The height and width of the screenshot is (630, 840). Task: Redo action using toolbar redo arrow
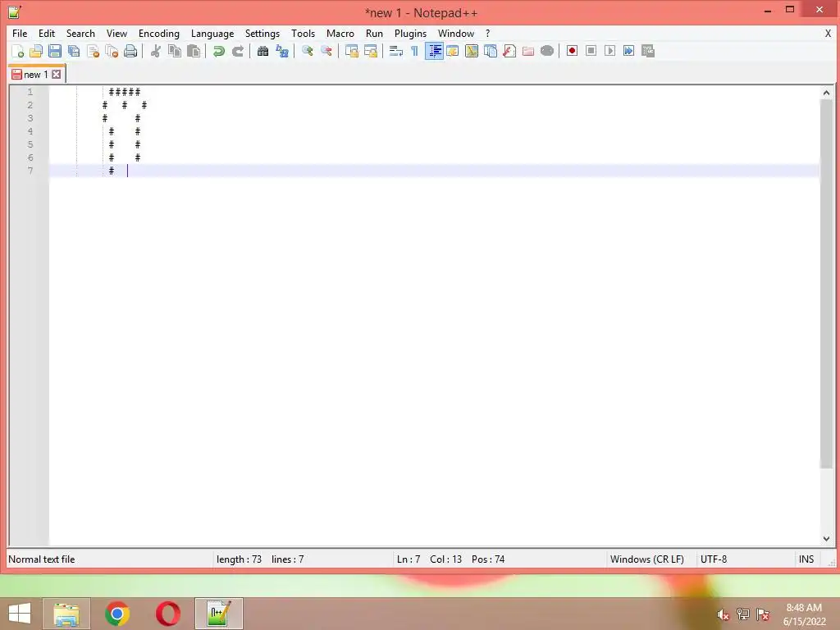click(238, 51)
